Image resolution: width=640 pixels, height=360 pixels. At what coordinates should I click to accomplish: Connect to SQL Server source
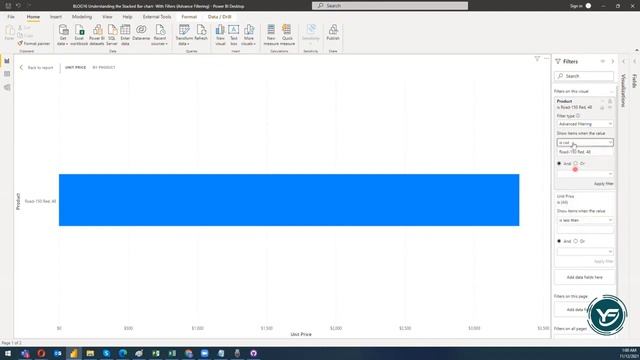112,35
